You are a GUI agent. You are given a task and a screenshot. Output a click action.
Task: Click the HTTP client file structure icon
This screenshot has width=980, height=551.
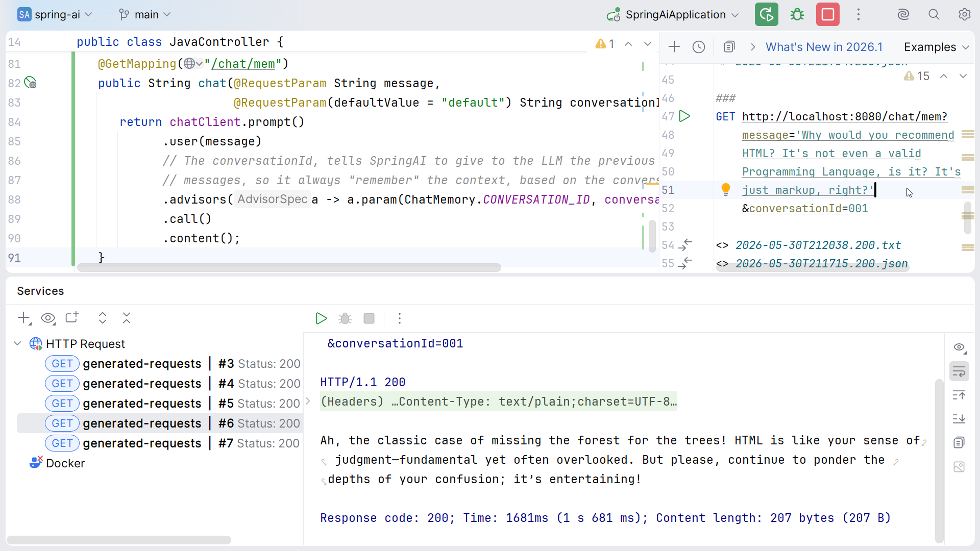(x=729, y=47)
